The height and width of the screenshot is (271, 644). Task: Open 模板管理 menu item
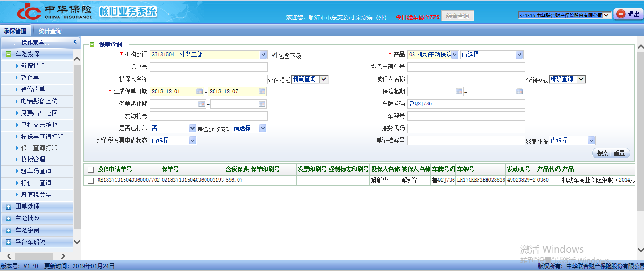pyautogui.click(x=33, y=160)
